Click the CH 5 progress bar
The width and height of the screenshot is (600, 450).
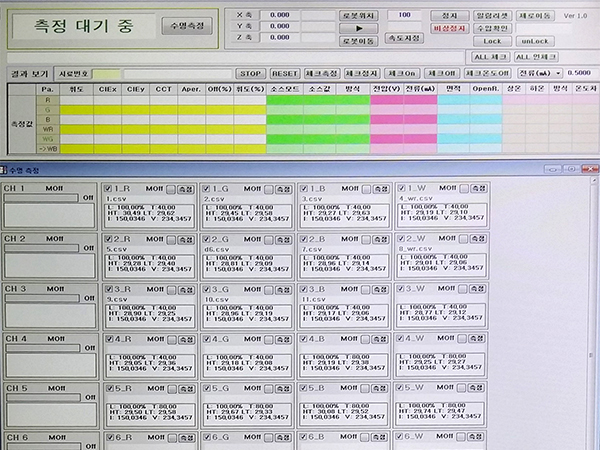tap(44, 398)
